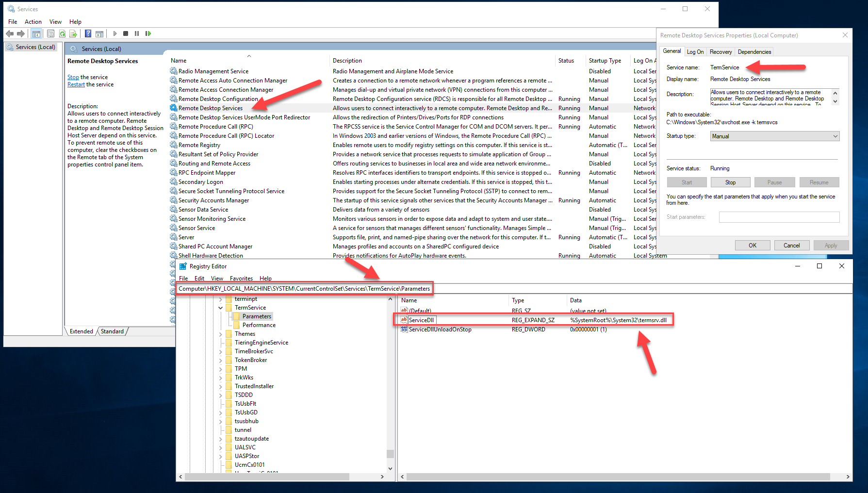This screenshot has width=868, height=493.
Task: Click the Pause Service toolbar icon
Action: [137, 33]
